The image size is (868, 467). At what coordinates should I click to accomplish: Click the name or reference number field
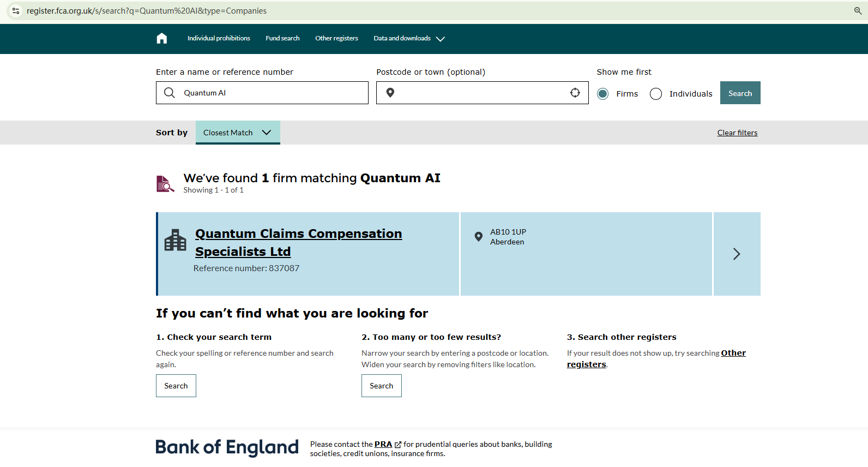pos(273,93)
